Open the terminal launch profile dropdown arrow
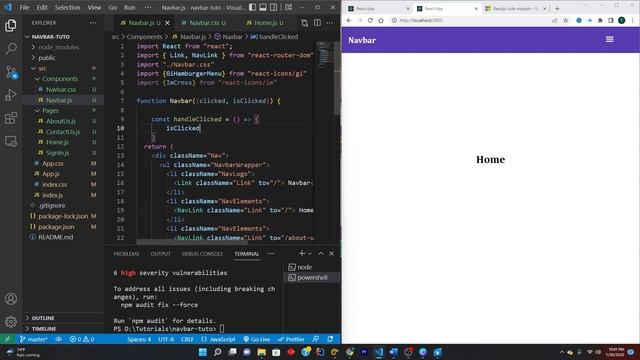This screenshot has height=360, width=640. point(310,253)
